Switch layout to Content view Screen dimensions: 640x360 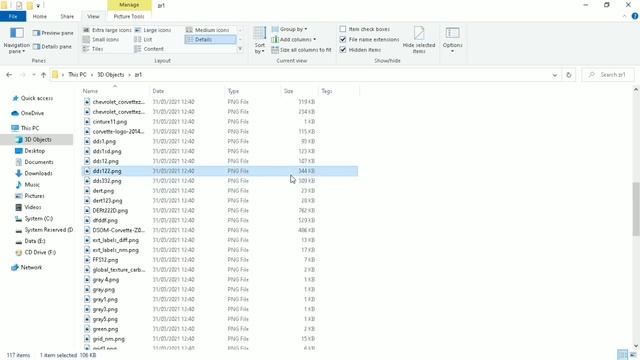pyautogui.click(x=149, y=49)
